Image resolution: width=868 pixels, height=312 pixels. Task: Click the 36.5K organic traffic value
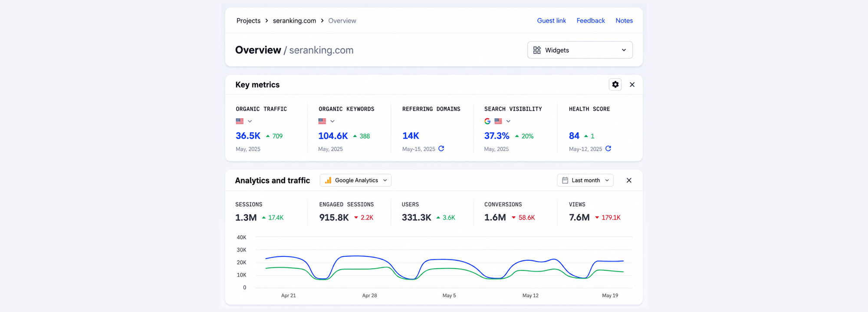pyautogui.click(x=248, y=136)
